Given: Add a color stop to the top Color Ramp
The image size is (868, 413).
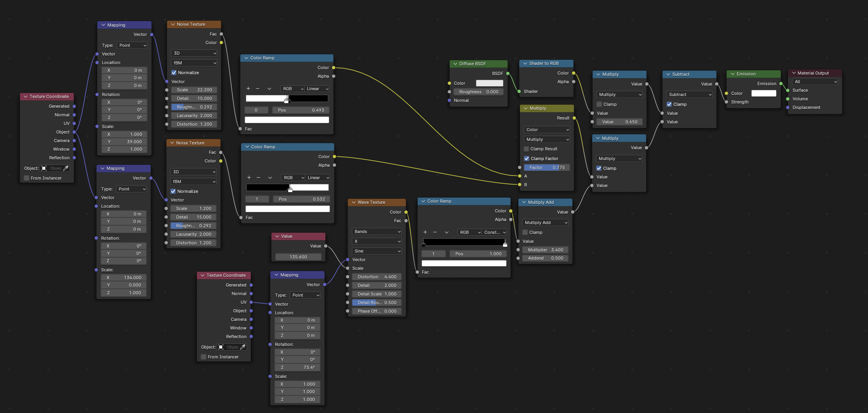Looking at the screenshot, I should click(248, 89).
